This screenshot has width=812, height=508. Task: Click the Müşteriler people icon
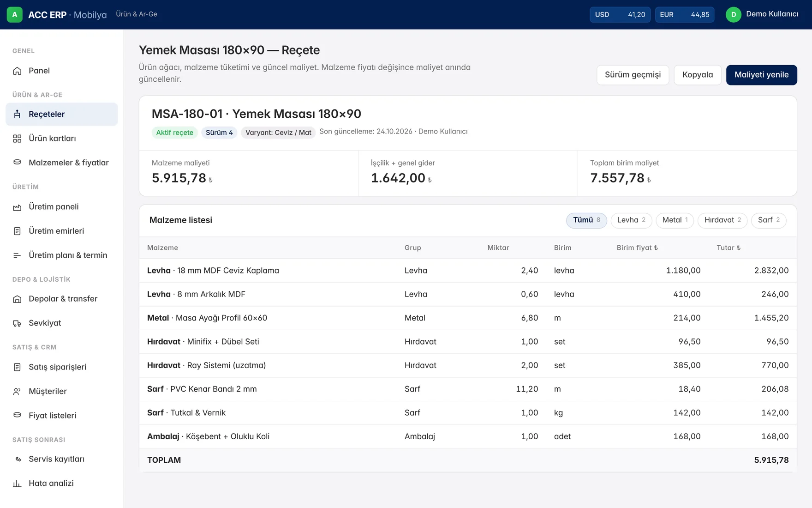coord(17,391)
